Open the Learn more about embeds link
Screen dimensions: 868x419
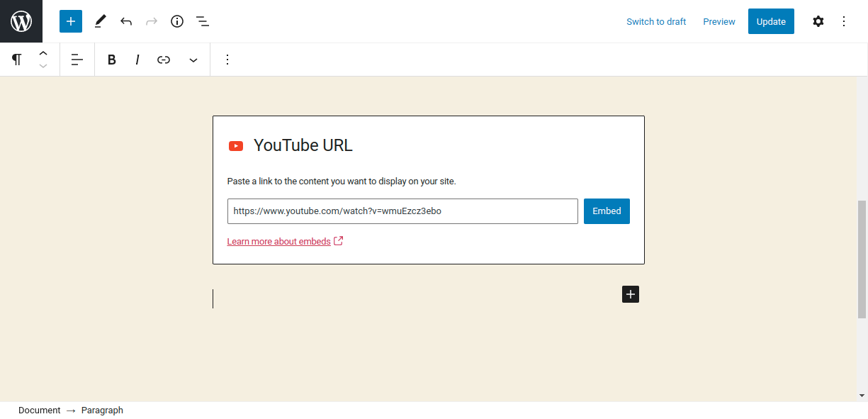pyautogui.click(x=278, y=242)
